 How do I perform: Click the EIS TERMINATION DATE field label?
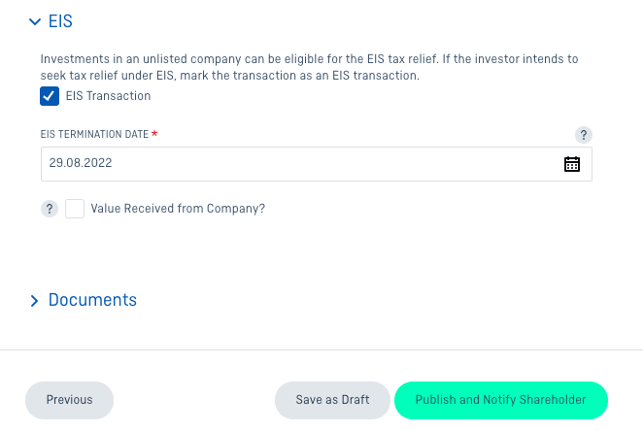[x=94, y=135]
